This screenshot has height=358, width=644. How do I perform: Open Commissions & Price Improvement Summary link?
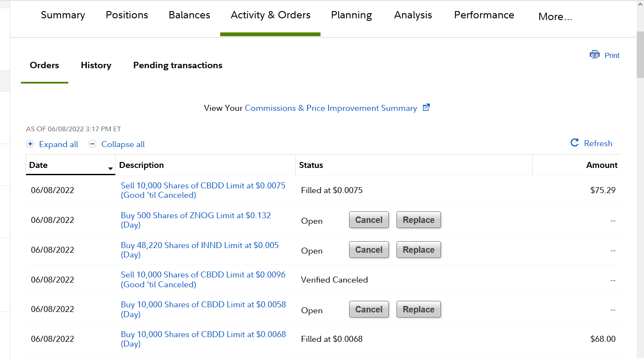[331, 108]
